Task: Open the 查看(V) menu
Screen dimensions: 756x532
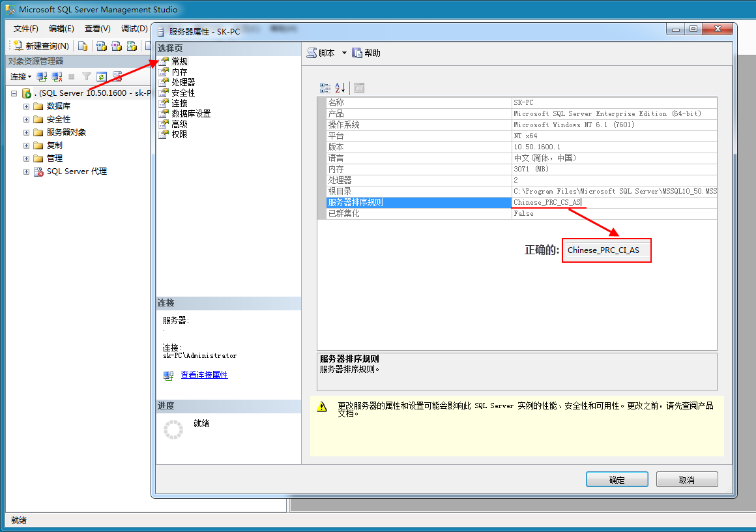Action: point(97,29)
